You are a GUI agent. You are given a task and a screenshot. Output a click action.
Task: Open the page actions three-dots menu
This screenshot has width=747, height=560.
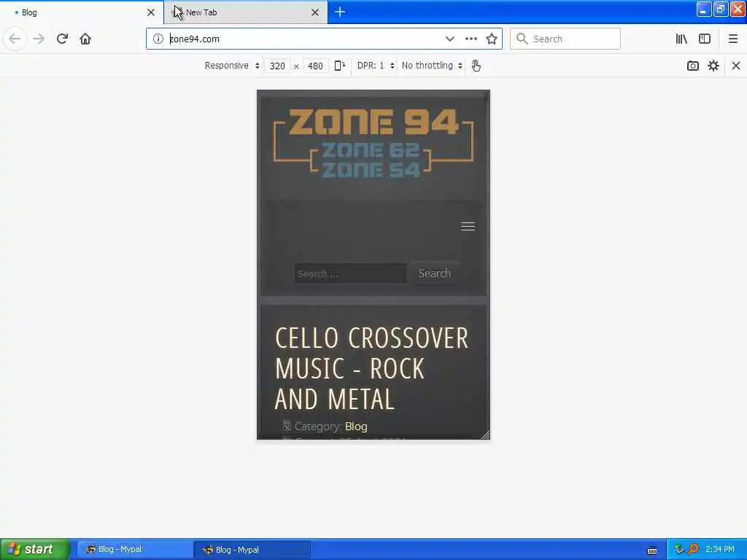tap(471, 39)
